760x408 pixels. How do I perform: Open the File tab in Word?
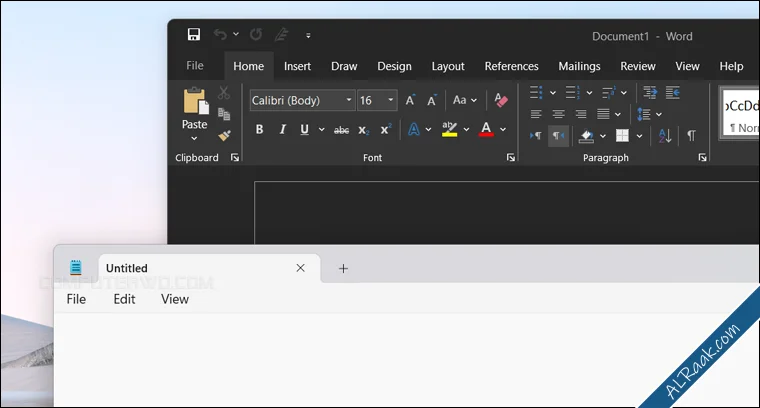click(195, 65)
